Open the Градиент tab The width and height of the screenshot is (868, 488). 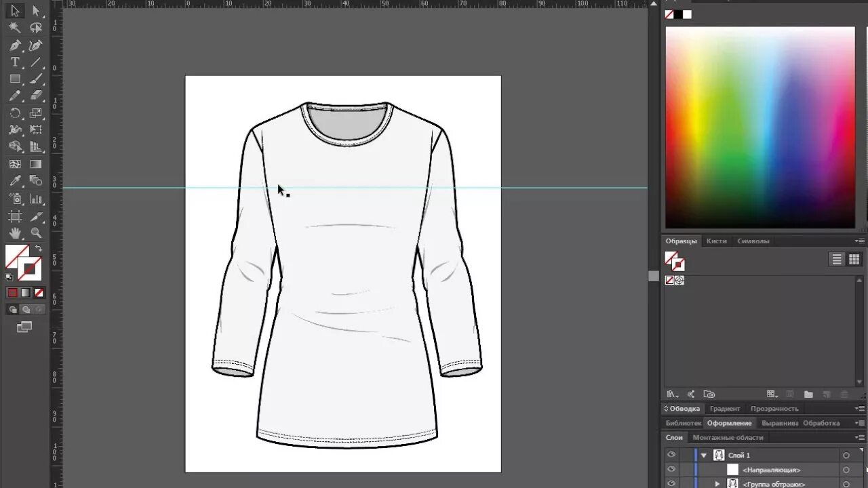(x=725, y=409)
